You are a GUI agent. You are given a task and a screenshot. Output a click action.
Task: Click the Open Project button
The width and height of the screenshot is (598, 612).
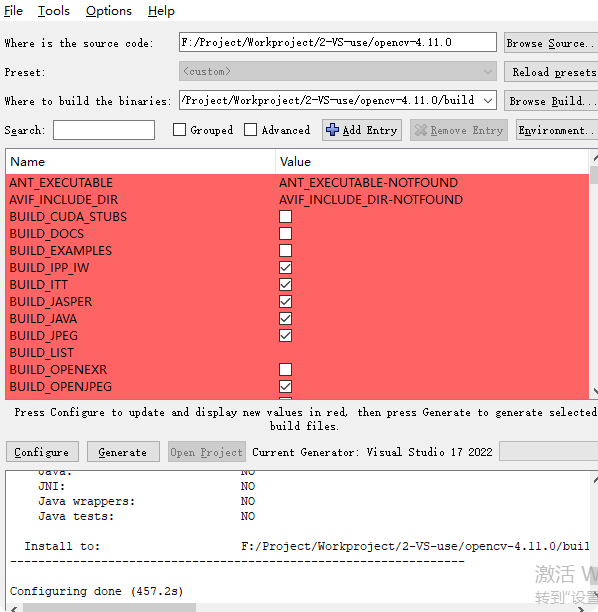tap(206, 452)
